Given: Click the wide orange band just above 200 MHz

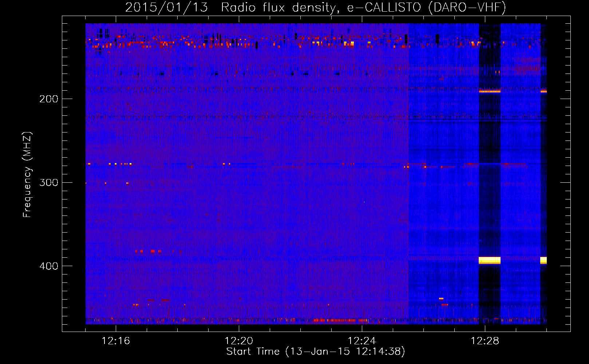Looking at the screenshot, I should pyautogui.click(x=489, y=91).
